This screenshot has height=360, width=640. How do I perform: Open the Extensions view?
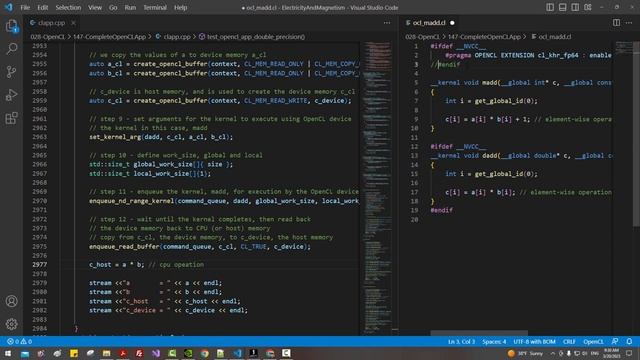11,118
